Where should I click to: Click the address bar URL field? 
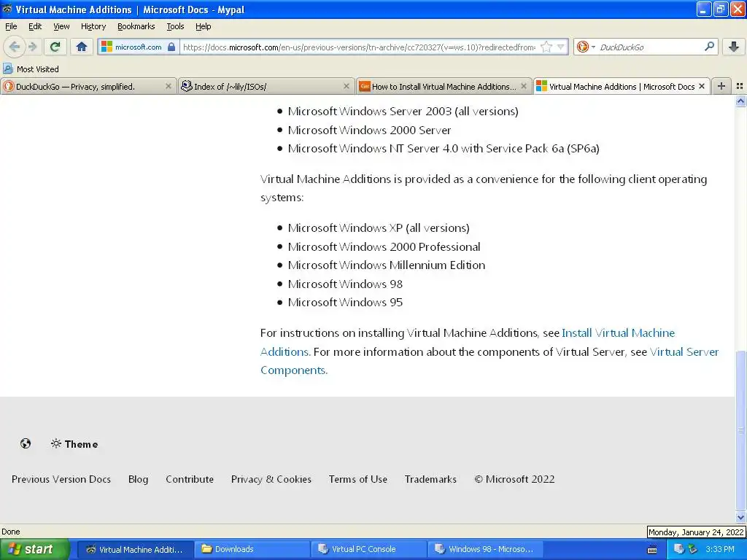click(359, 47)
